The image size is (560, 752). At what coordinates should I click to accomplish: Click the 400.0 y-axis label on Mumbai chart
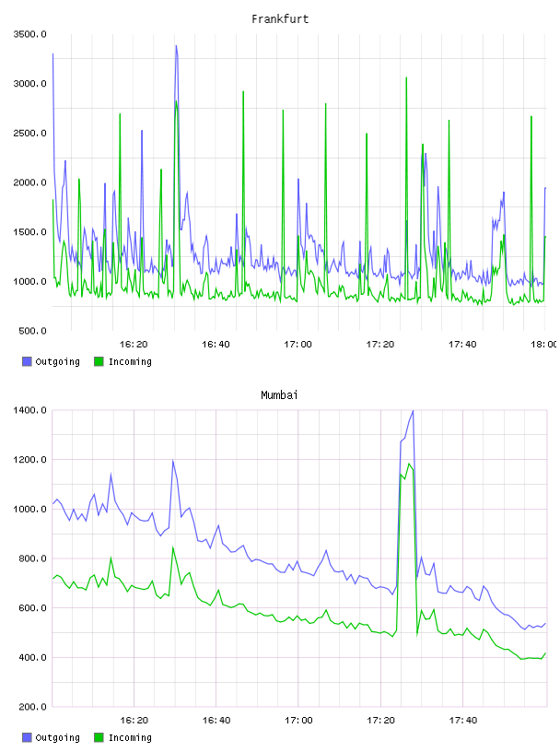(x=32, y=657)
